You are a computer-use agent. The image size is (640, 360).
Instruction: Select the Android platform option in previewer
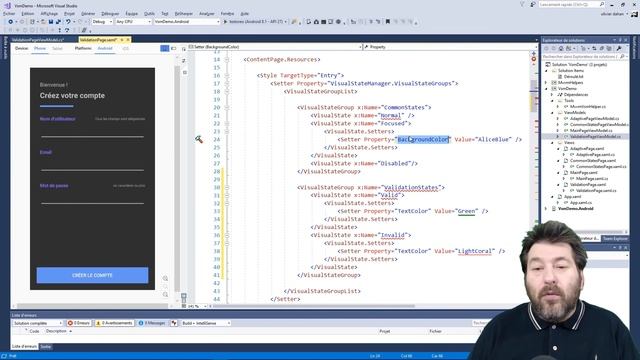point(105,48)
